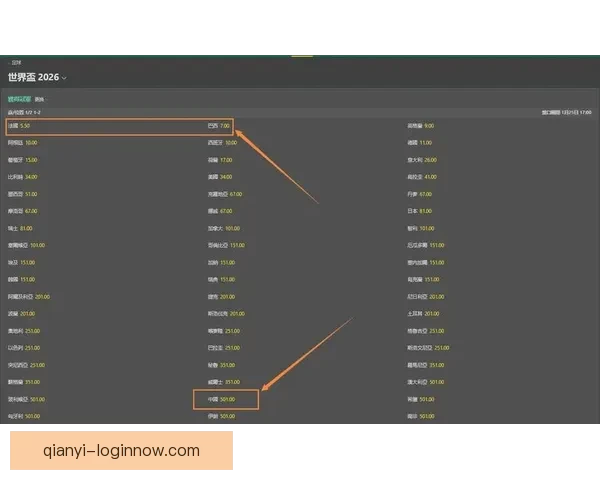Click the 意大利 26.00 odds
600x480 pixels.
point(422,160)
